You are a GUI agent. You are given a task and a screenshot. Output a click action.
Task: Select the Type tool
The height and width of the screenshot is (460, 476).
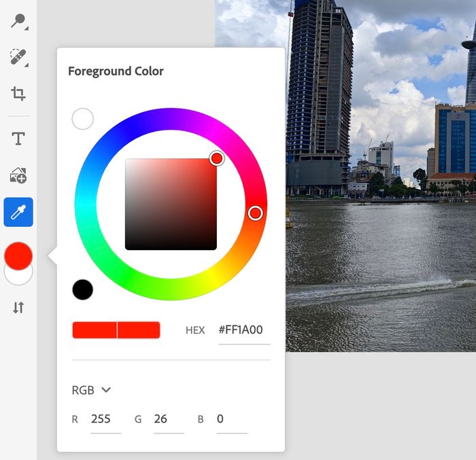coord(18,139)
